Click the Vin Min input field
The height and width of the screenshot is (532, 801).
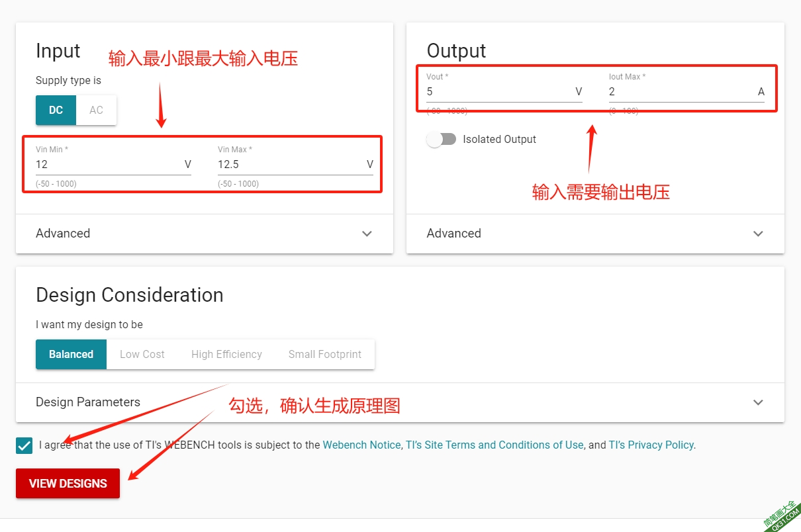(106, 164)
